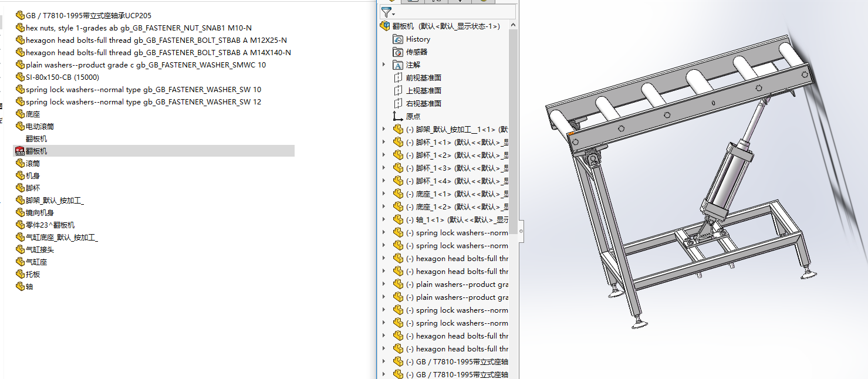The height and width of the screenshot is (379, 868).
Task: Open the feature tree filter funnel icon
Action: tap(385, 12)
